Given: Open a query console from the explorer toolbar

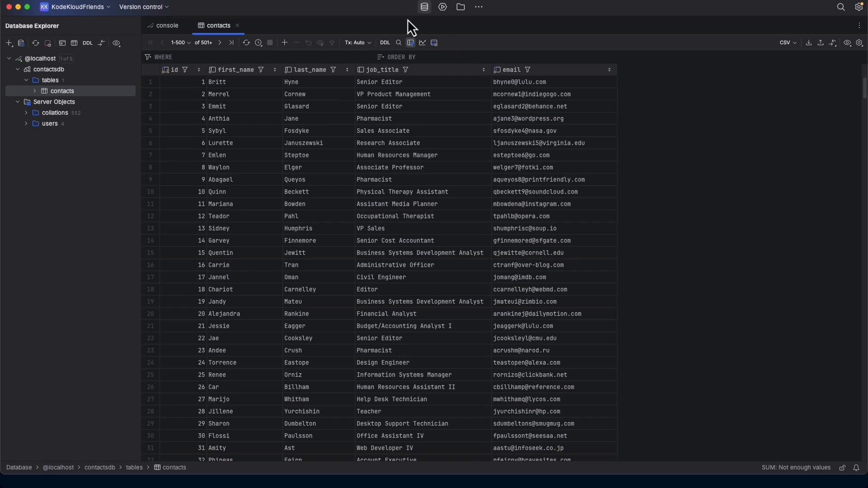Looking at the screenshot, I should pos(62,43).
